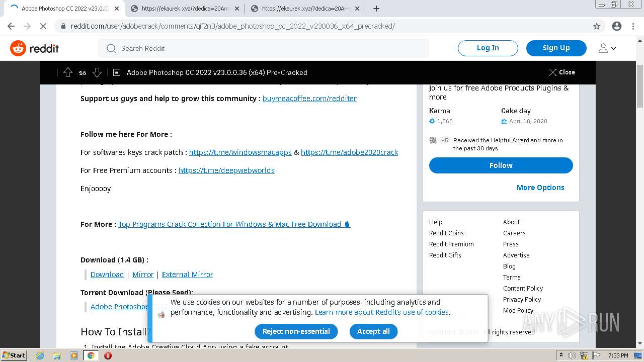Click the post type icon beside title

pyautogui.click(x=117, y=72)
